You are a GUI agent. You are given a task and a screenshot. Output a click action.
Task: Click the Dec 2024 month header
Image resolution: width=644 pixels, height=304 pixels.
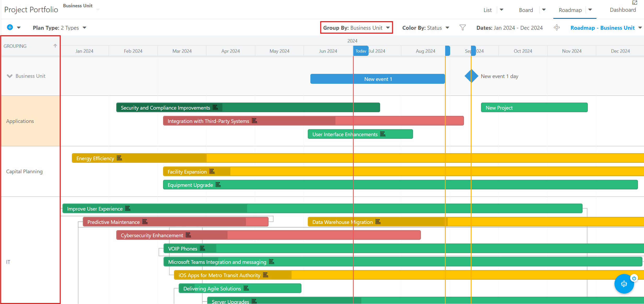(620, 51)
